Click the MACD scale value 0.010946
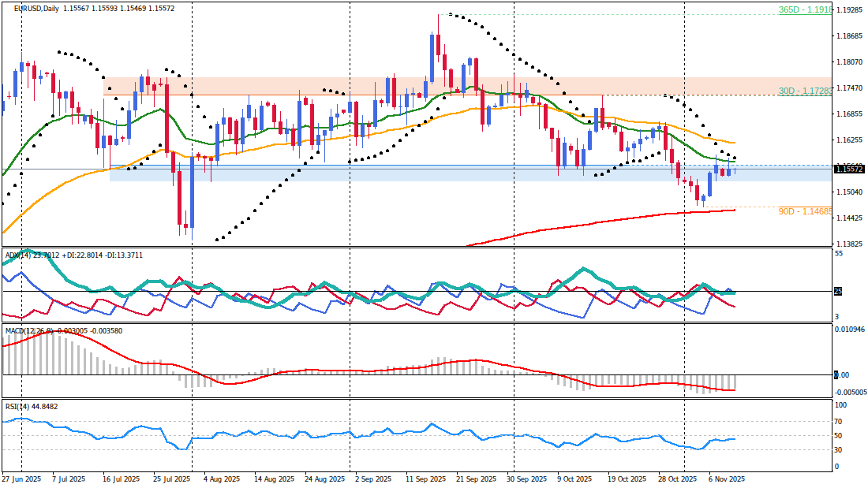Image resolution: width=868 pixels, height=488 pixels. click(850, 330)
